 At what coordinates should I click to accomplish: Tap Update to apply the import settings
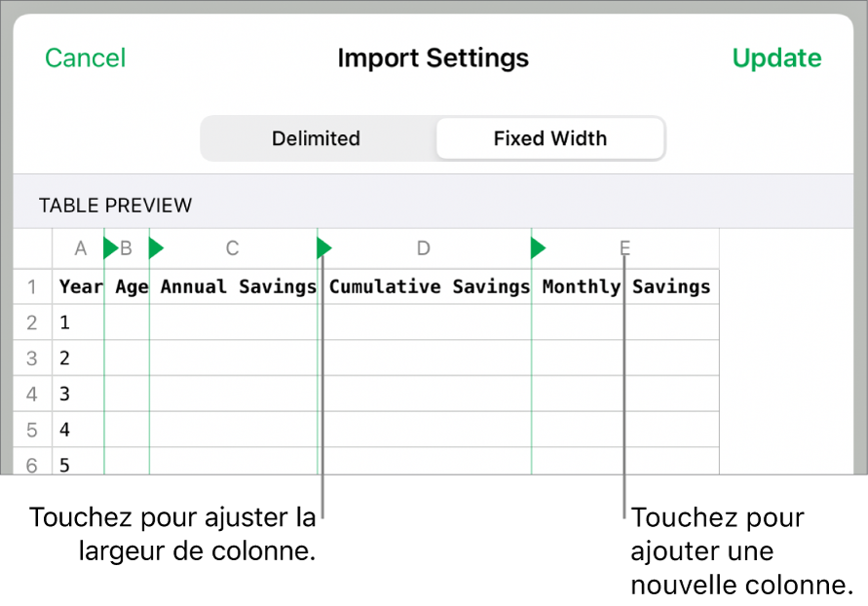[776, 57]
